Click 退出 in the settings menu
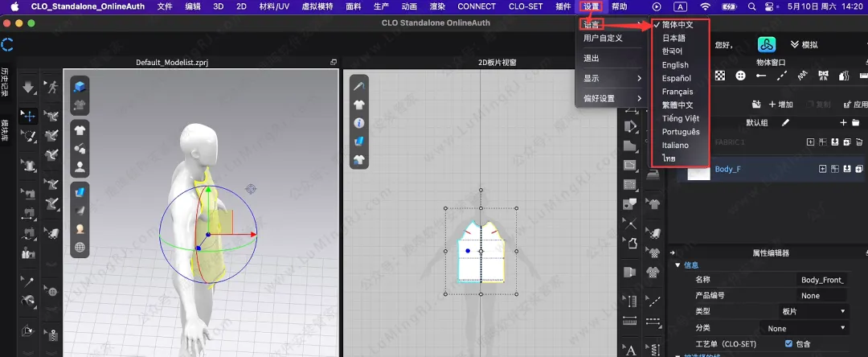Image resolution: width=868 pixels, height=357 pixels. point(592,58)
